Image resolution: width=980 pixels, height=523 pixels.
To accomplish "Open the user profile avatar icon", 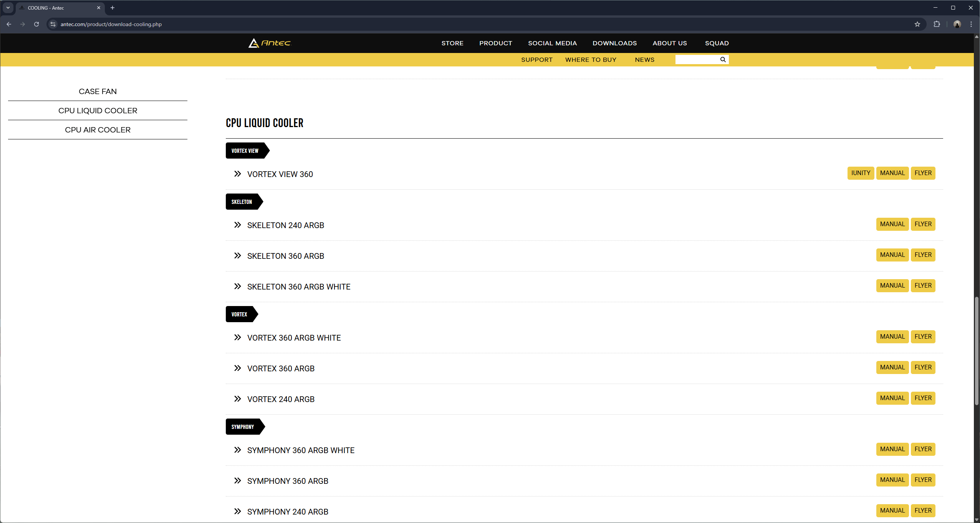I will [957, 24].
